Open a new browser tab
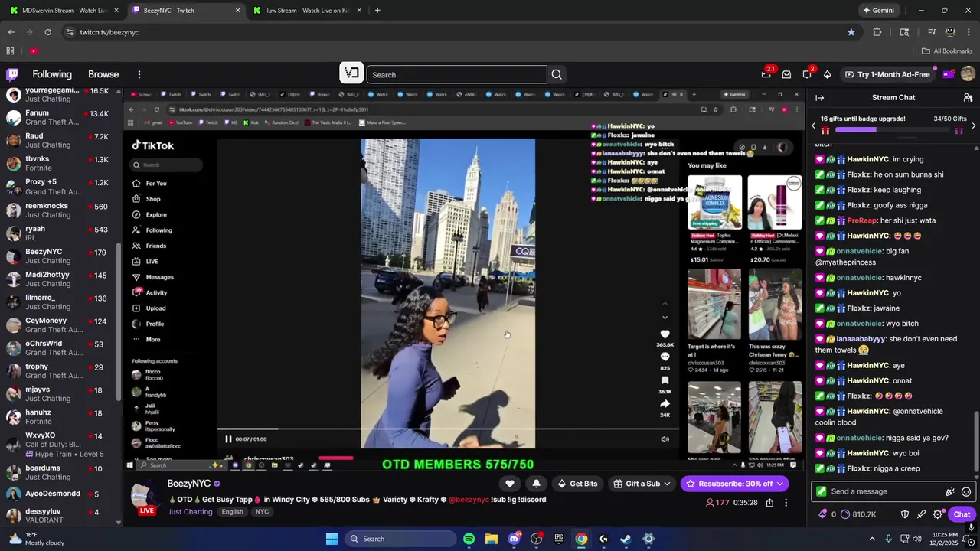Screen dimensions: 980x551 click(377, 11)
